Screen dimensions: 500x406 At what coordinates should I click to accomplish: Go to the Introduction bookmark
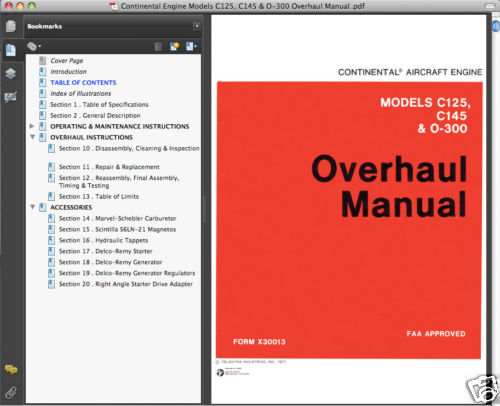click(68, 72)
